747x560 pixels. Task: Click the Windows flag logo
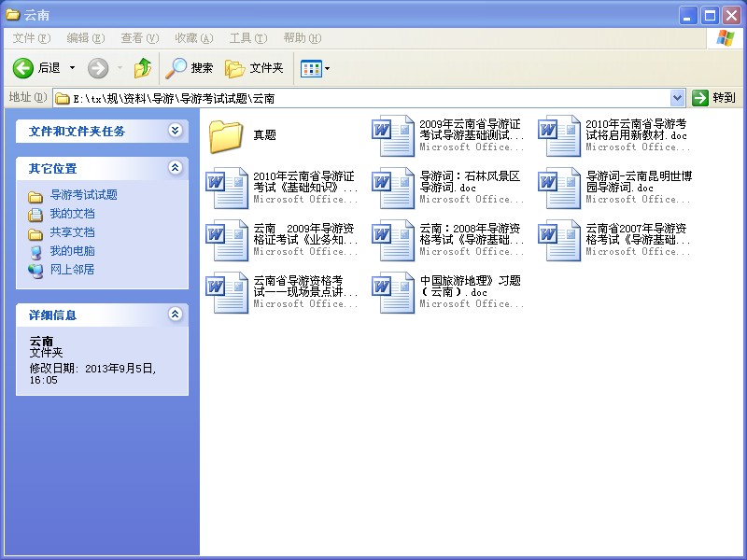726,38
